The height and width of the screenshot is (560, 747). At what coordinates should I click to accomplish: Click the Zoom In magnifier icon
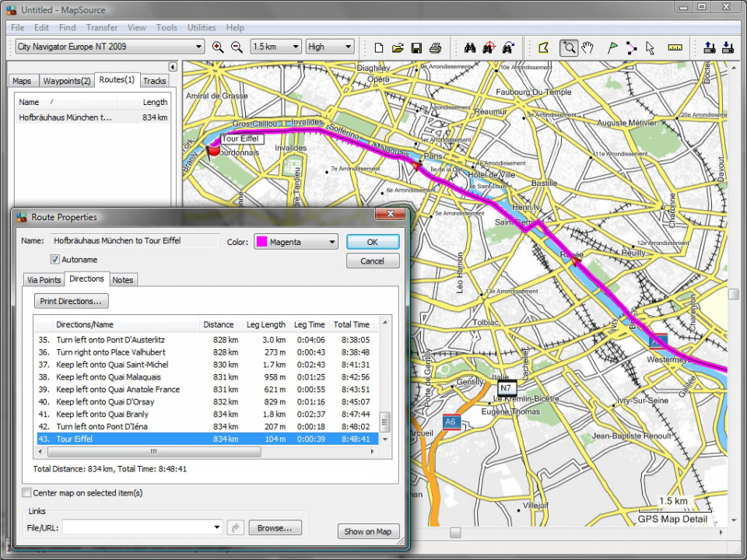pyautogui.click(x=218, y=47)
